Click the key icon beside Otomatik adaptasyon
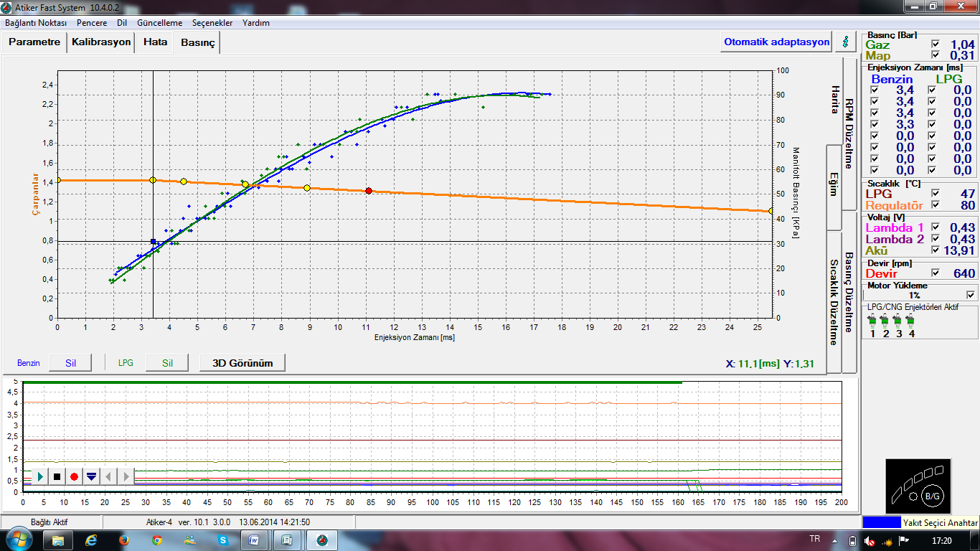Image resolution: width=980 pixels, height=551 pixels. click(x=846, y=42)
